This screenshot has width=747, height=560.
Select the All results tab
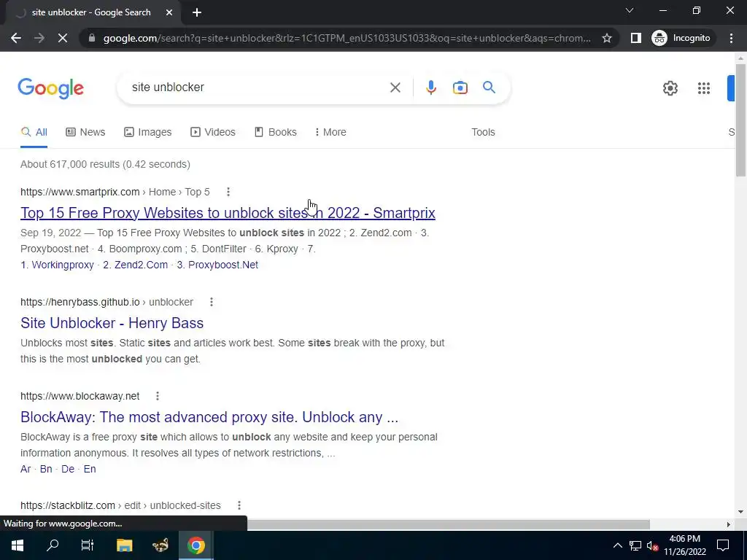point(34,133)
